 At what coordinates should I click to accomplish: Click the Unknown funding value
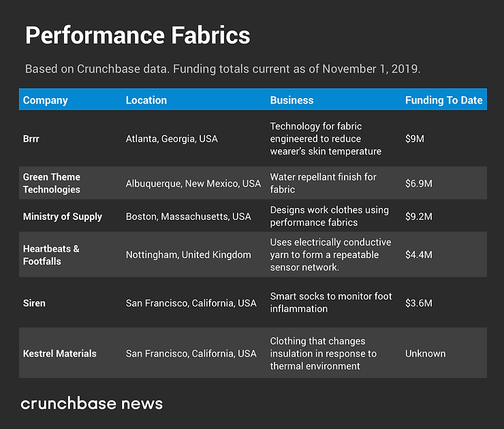(x=425, y=353)
